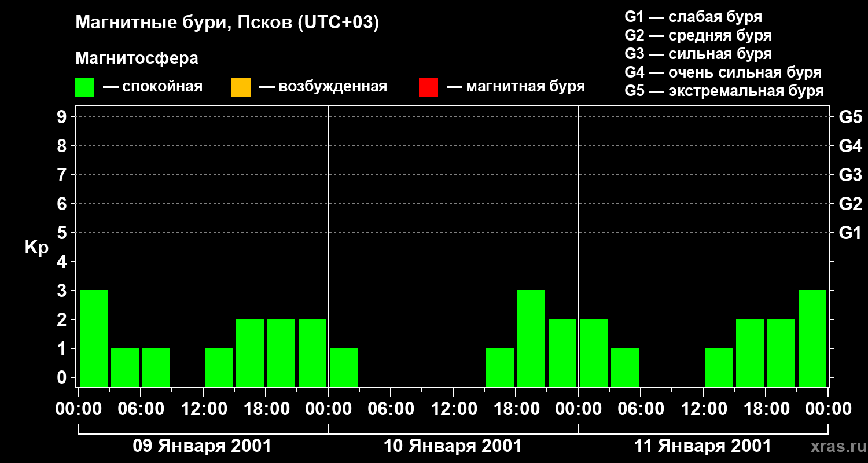Click the Kp 3 bar starting 21:00 on 11 Января
The image size is (868, 463).
click(812, 338)
